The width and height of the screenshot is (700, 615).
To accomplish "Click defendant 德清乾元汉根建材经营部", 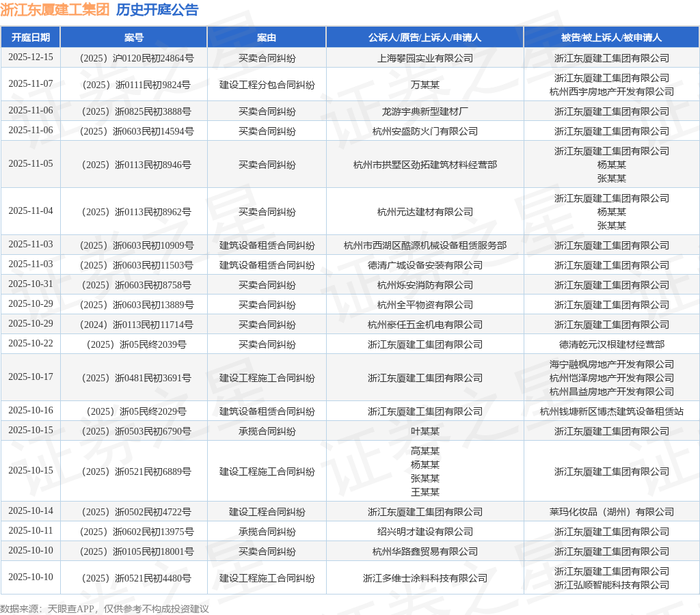I will pyautogui.click(x=612, y=344).
